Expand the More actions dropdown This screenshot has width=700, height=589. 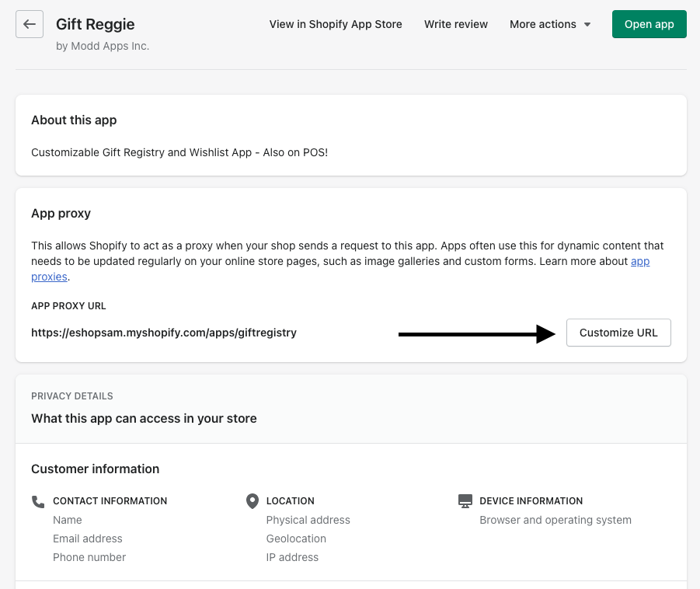pyautogui.click(x=549, y=24)
